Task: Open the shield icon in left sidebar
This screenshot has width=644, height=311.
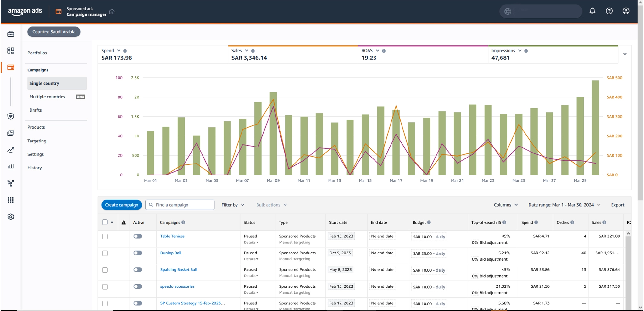Action: [11, 116]
